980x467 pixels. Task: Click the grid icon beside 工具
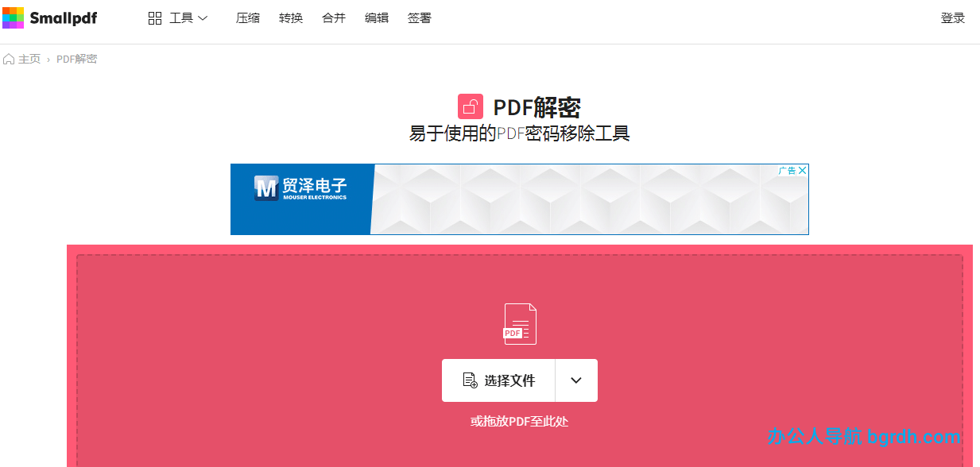155,17
